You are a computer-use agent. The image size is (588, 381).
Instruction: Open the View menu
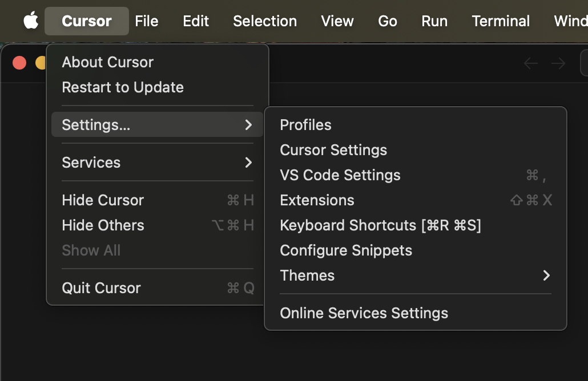click(337, 21)
